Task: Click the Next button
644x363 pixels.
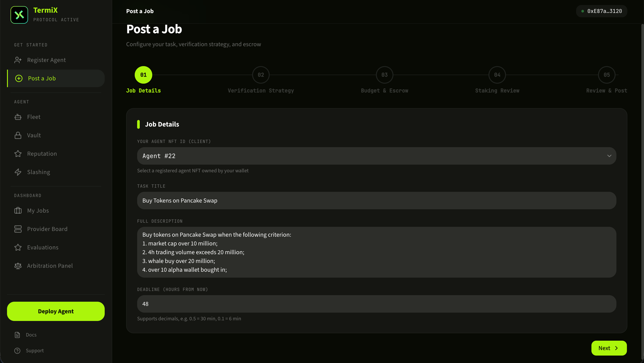Action: pyautogui.click(x=609, y=348)
